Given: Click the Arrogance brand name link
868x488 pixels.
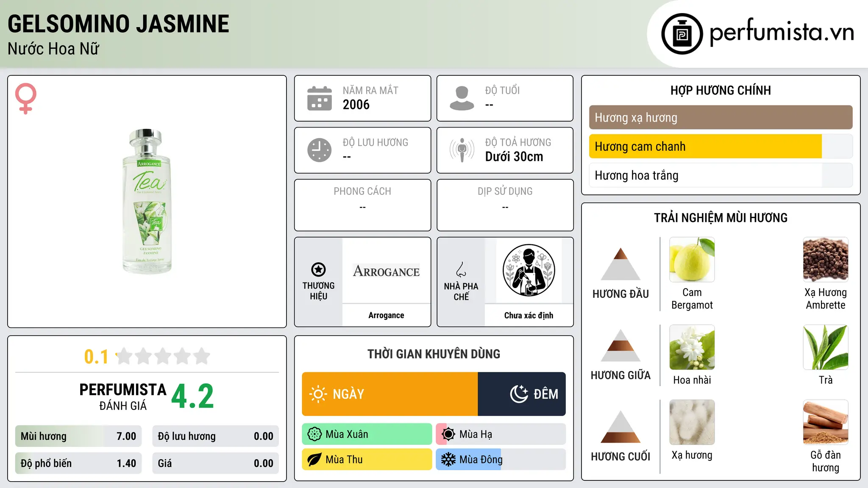Looking at the screenshot, I should 386,315.
